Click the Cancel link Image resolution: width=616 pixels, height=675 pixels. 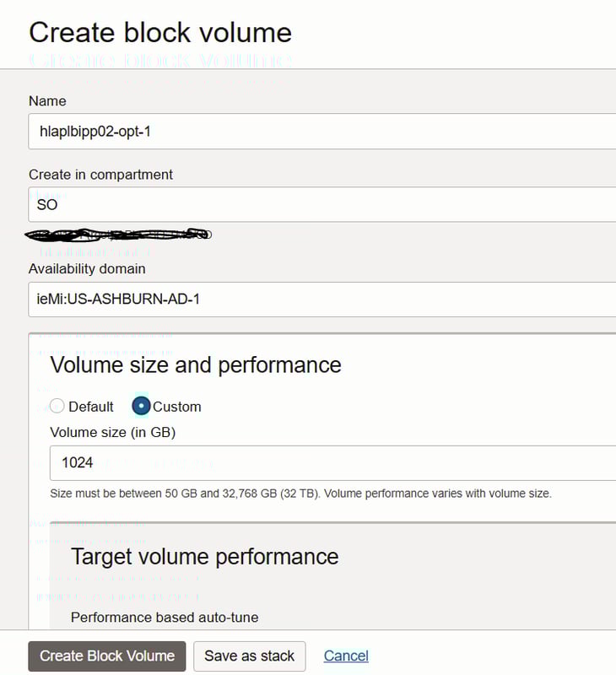(x=346, y=656)
